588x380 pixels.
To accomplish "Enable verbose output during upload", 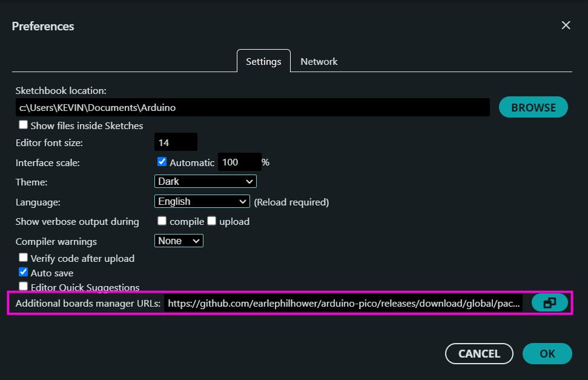I will [211, 221].
